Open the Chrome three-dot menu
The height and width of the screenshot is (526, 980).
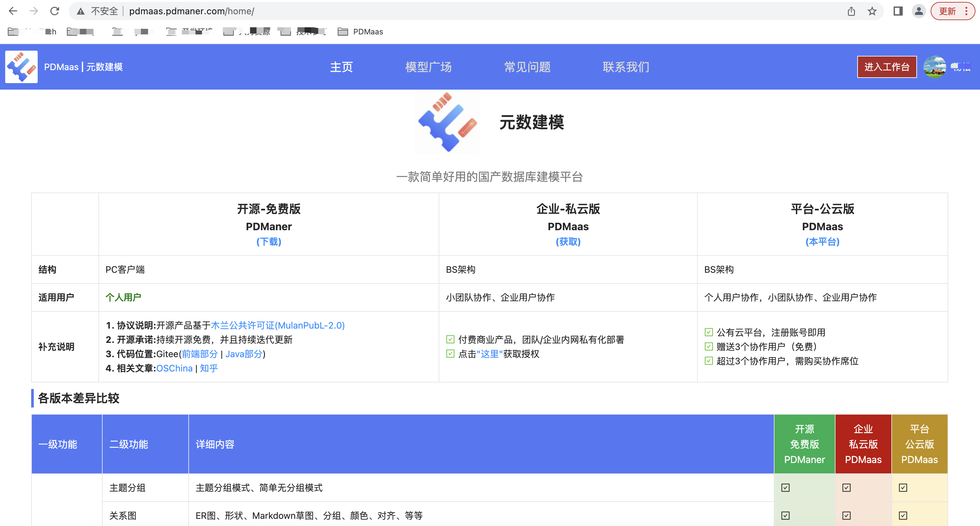click(x=966, y=11)
